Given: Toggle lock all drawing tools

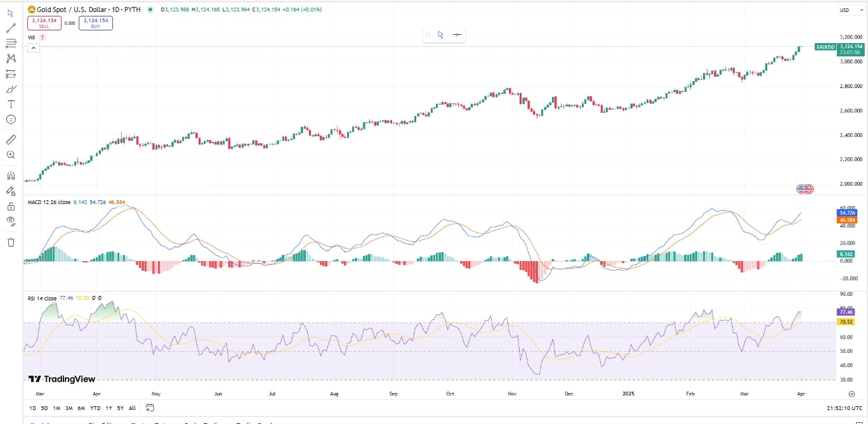Looking at the screenshot, I should coord(11,206).
